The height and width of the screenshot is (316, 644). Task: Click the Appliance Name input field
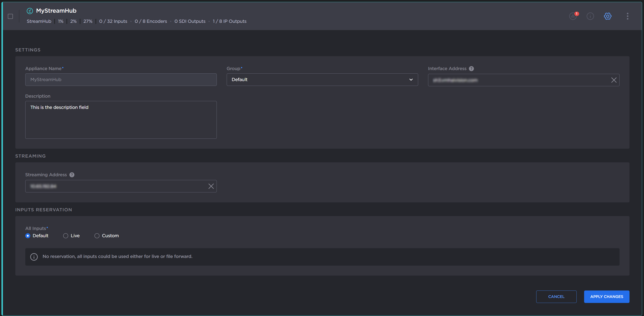tap(121, 80)
